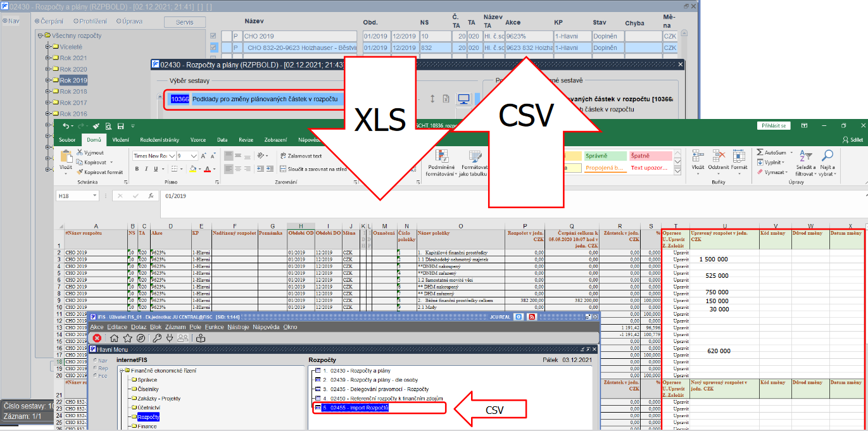
Task: Select the Čerpání radio button
Action: (37, 22)
